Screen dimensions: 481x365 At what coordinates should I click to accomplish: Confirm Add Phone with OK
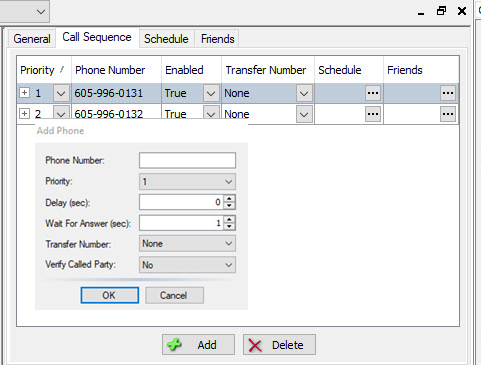coord(110,295)
